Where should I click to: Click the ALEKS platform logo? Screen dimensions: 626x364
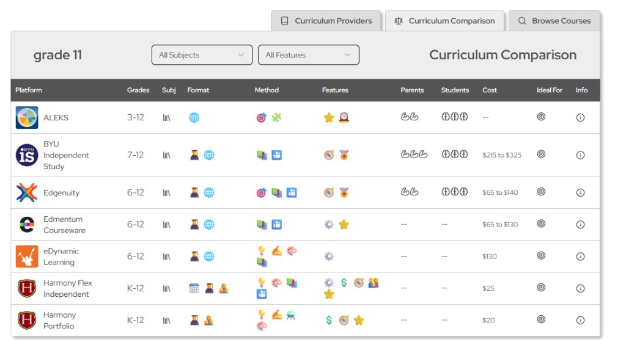click(x=27, y=118)
